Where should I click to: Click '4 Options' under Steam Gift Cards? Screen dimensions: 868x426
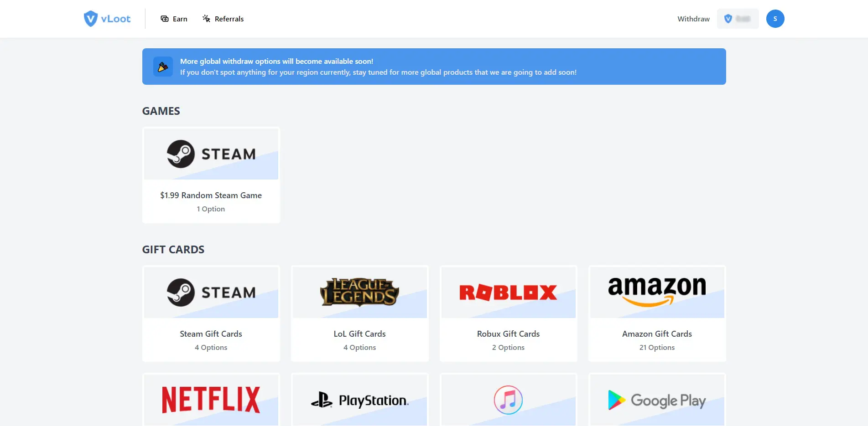[211, 348]
